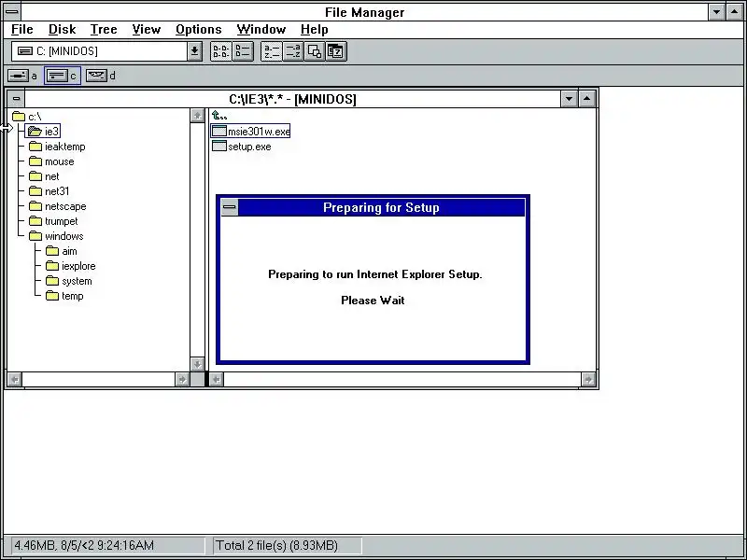Open the Tree menu
Viewport: 747px width, 560px height.
tap(104, 30)
